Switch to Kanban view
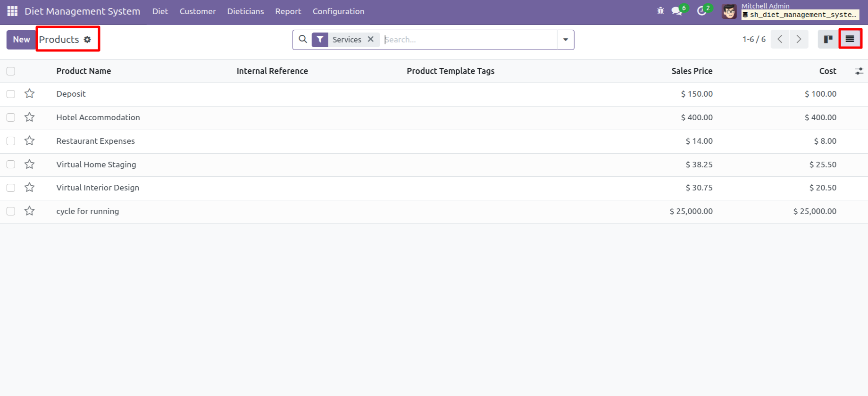Viewport: 868px width, 396px height. tap(828, 39)
